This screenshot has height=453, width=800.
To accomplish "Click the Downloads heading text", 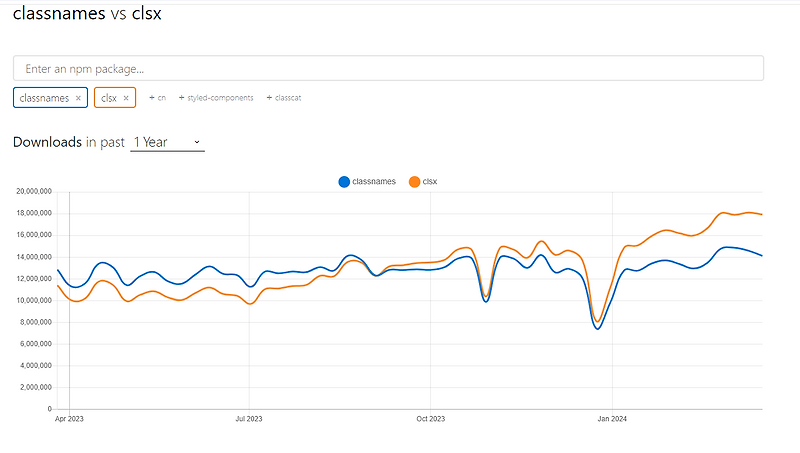I will coord(47,142).
